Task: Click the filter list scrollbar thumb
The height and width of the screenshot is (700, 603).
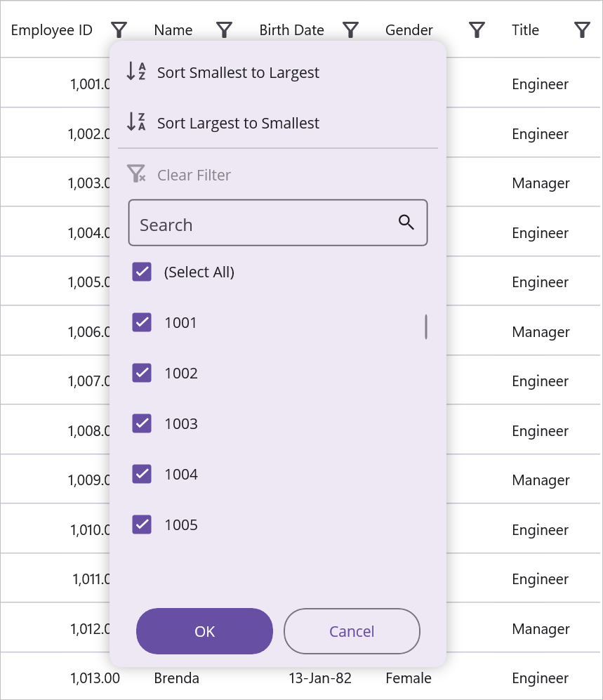Action: [425, 326]
